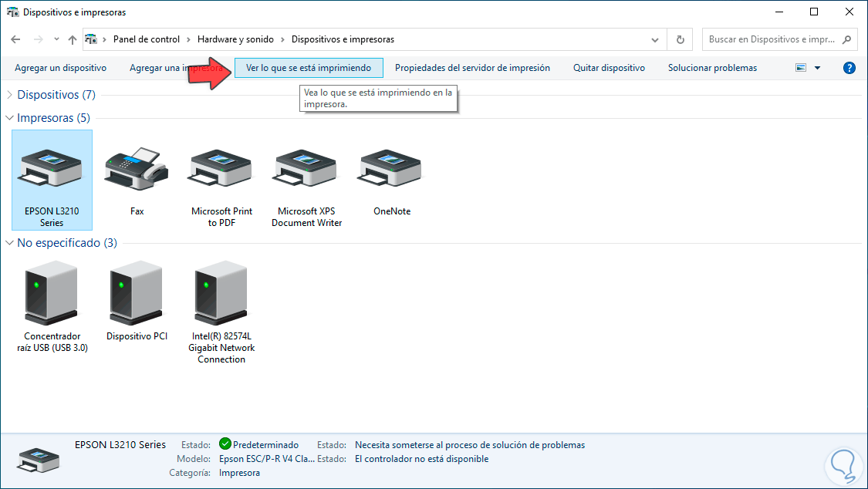Click EPSON L3210 Series name in details pane
868x489 pixels.
(120, 445)
